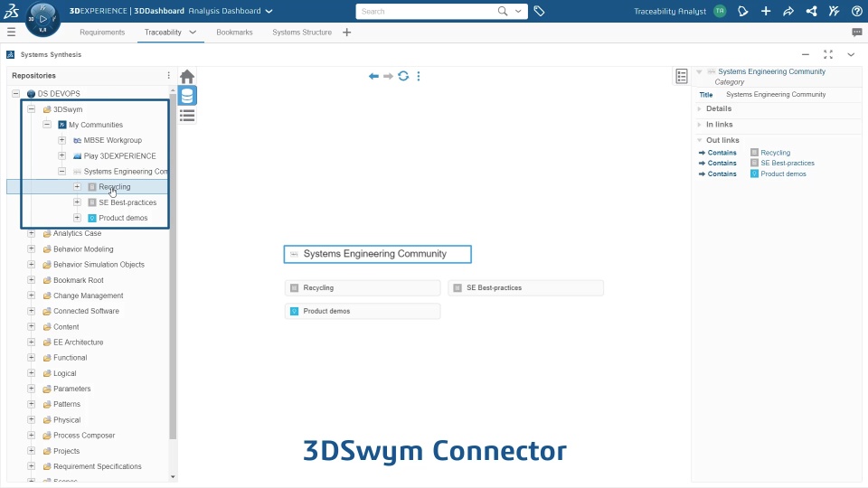The image size is (868, 488).
Task: Open the chat comments icon
Action: [857, 33]
